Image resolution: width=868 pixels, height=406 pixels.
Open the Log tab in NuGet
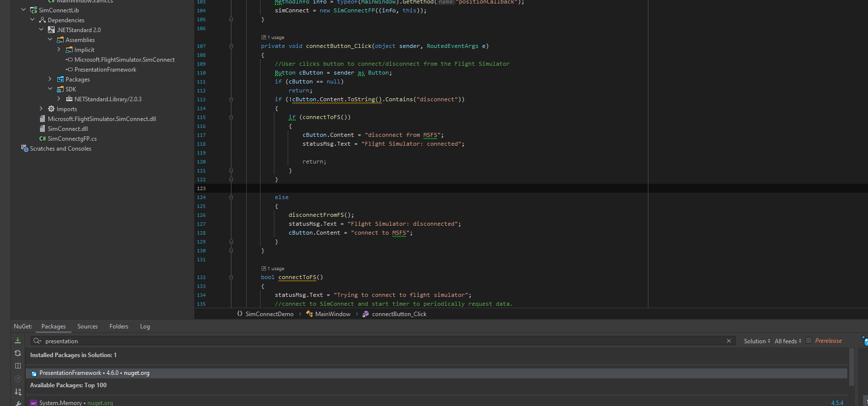click(145, 326)
